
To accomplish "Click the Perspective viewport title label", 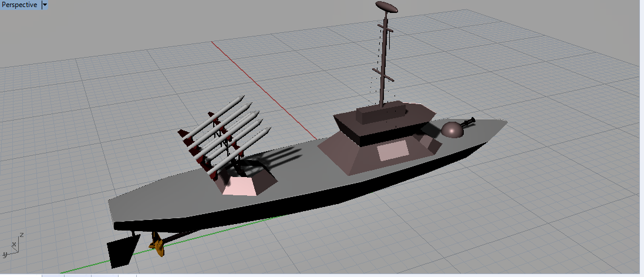I will (x=19, y=5).
